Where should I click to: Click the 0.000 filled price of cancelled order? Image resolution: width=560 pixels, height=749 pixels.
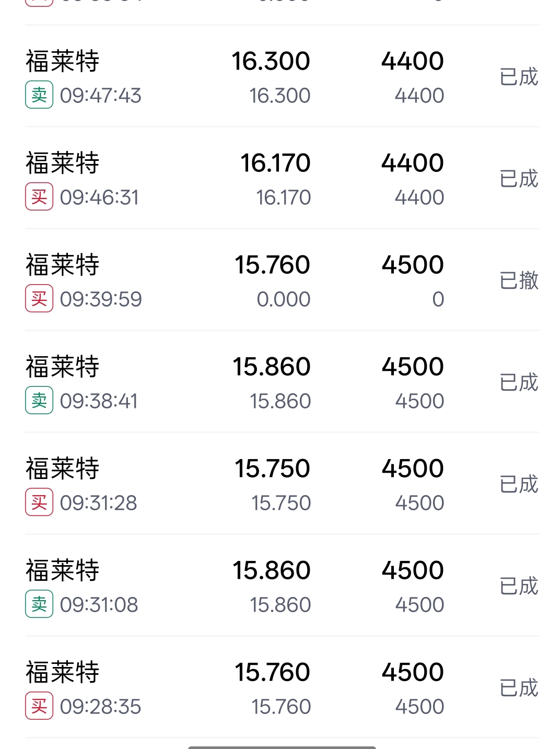coord(284,299)
